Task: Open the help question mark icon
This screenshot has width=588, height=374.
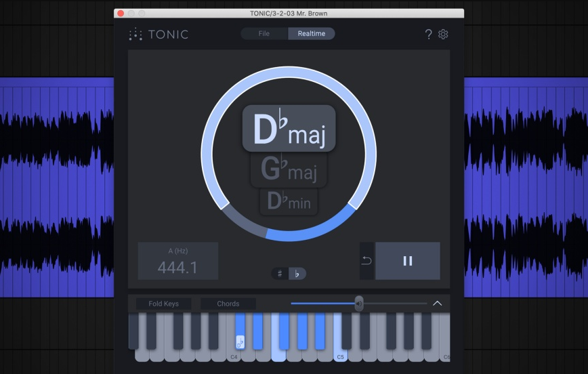Action: click(x=428, y=34)
